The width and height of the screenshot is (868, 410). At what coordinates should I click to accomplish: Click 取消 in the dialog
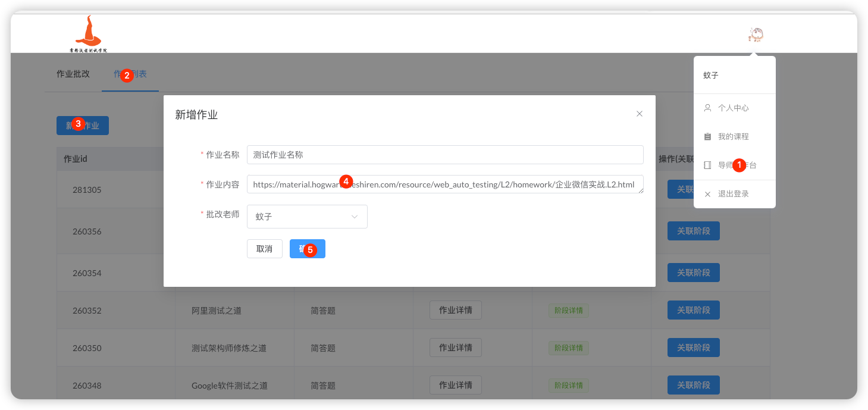pos(264,249)
